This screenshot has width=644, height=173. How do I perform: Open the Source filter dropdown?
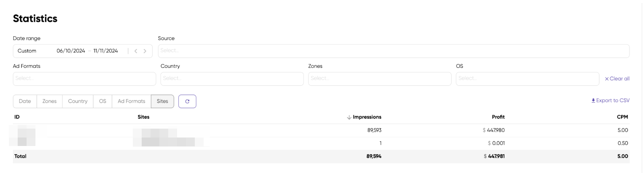(x=393, y=51)
